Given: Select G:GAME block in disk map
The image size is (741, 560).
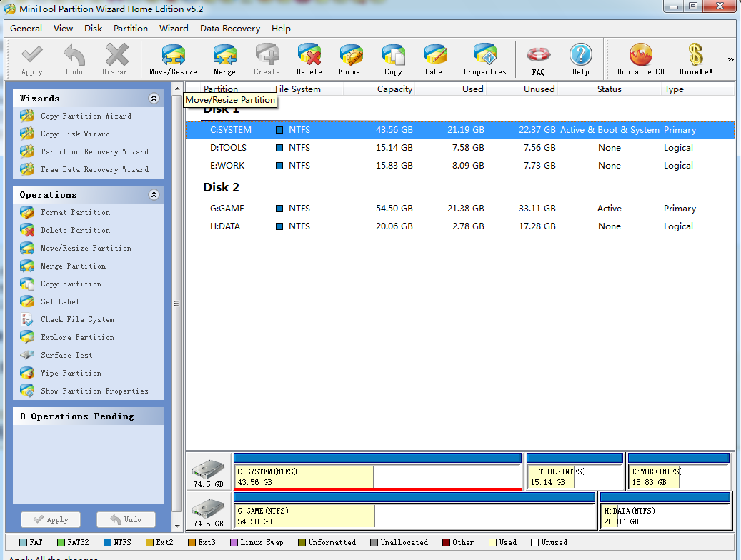Looking at the screenshot, I should tap(414, 511).
